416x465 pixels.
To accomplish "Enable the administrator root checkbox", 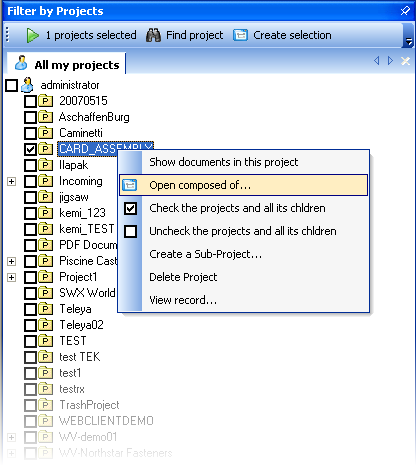I will pos(11,85).
